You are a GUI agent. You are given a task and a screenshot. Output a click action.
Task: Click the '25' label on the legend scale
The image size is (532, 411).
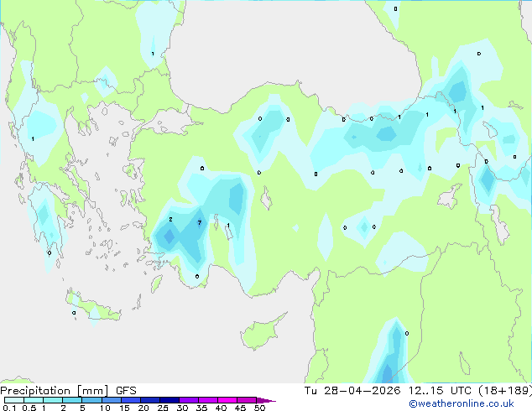click(x=163, y=408)
